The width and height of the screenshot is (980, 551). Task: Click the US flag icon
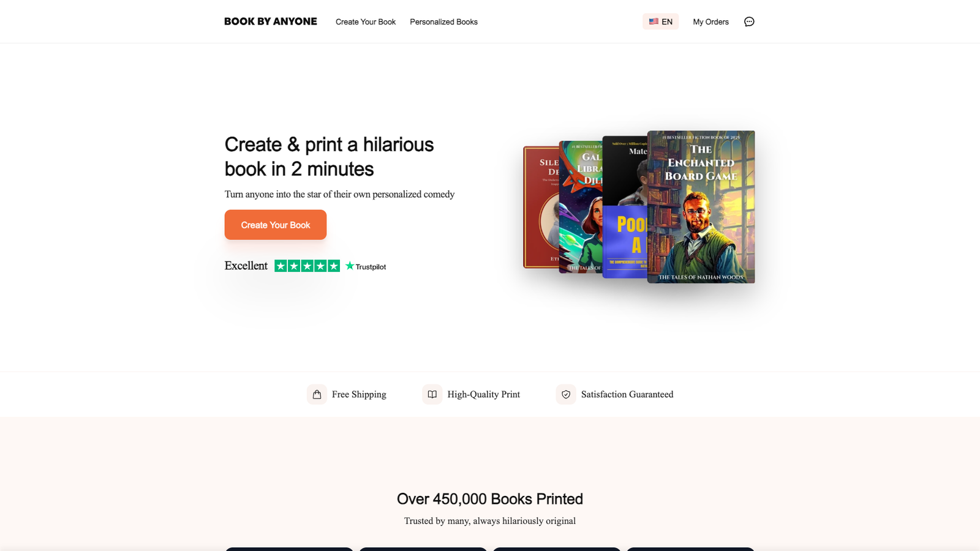pyautogui.click(x=654, y=21)
